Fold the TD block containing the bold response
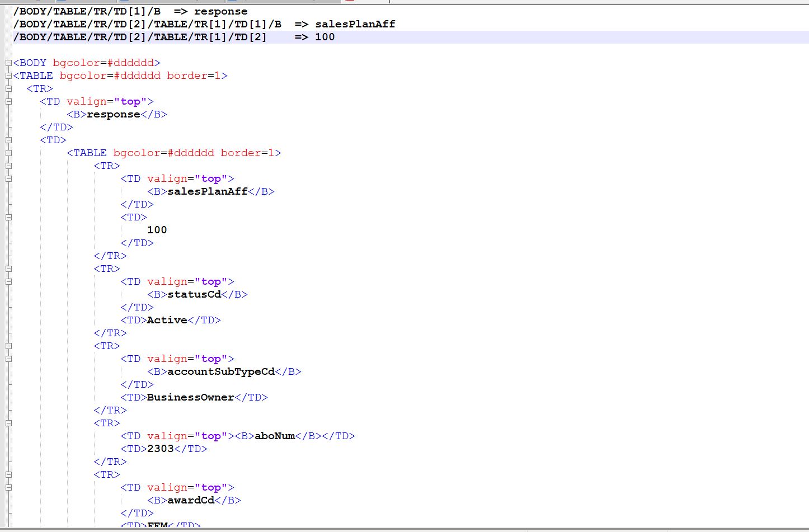This screenshot has width=809, height=532. (x=8, y=101)
